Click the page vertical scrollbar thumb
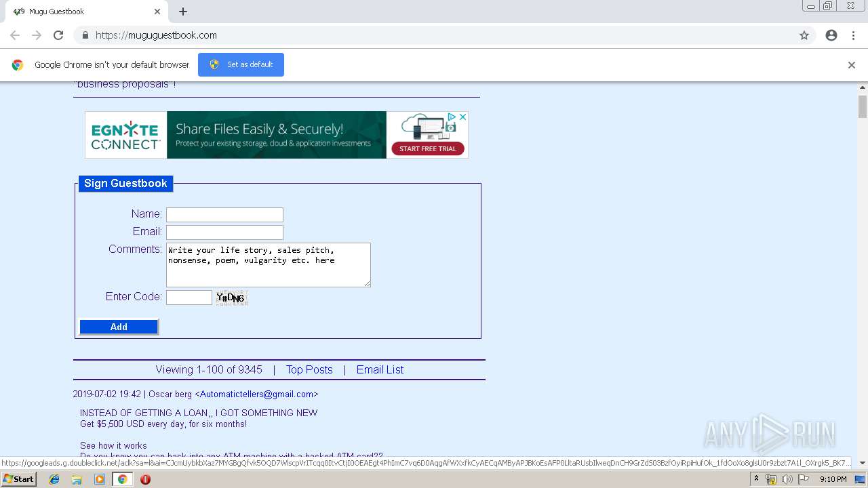Viewport: 868px width, 488px height. pyautogui.click(x=863, y=106)
